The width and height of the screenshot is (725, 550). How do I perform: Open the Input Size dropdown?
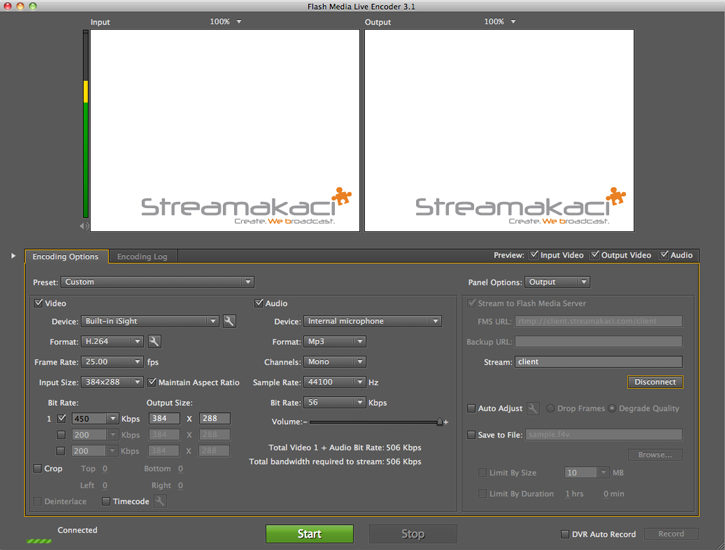(x=112, y=382)
